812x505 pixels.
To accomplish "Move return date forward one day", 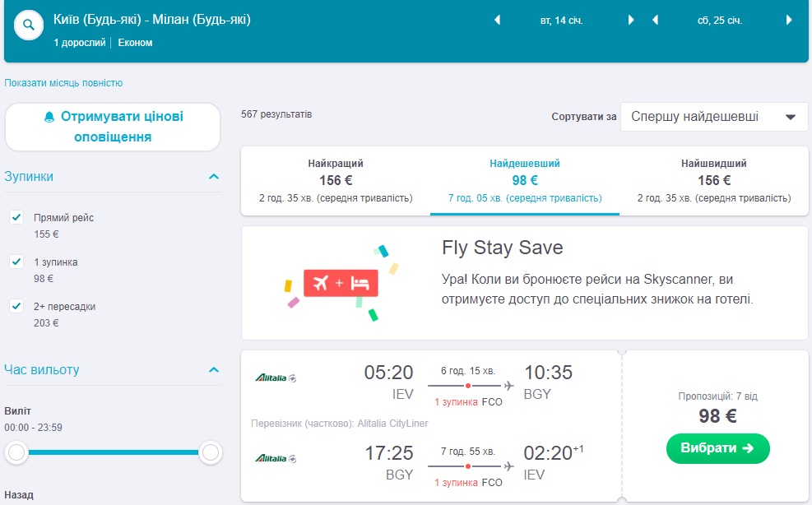I will (789, 21).
